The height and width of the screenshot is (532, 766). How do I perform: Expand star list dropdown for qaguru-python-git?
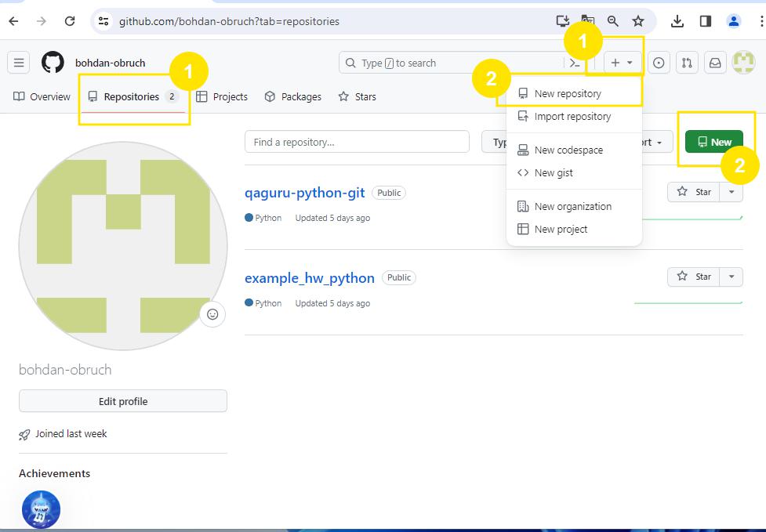732,192
